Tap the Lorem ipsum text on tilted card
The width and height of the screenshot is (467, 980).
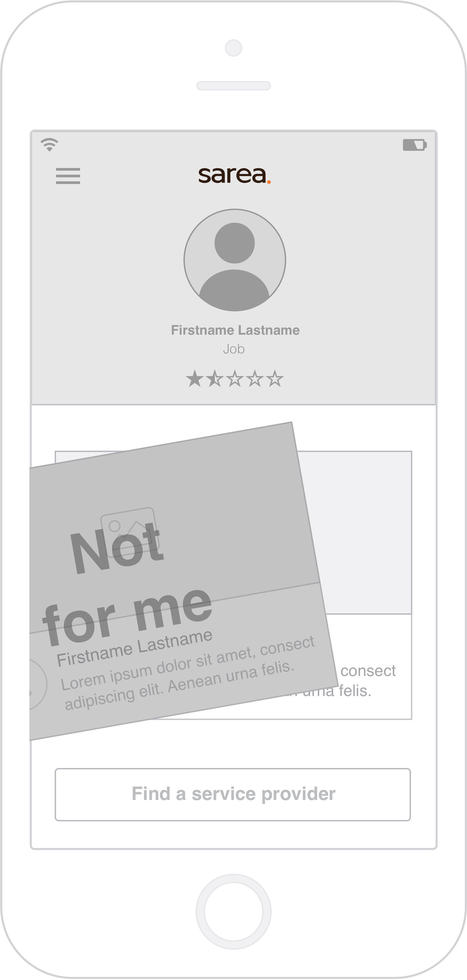point(188,673)
